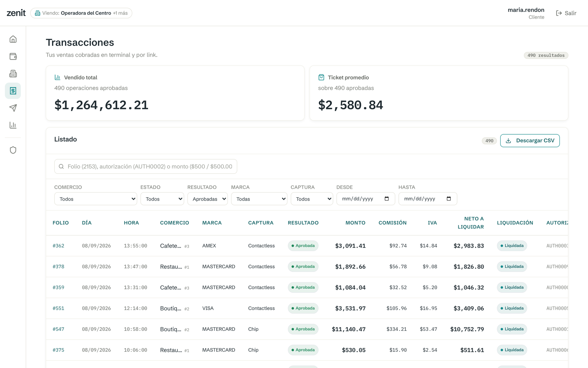Screen dimensions: 588x368
Task: Focus the folio and authorization search field
Action: click(x=146, y=166)
